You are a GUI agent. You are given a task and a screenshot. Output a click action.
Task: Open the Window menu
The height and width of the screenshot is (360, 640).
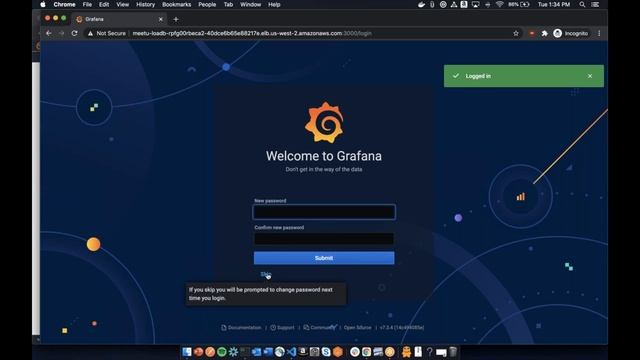point(251,4)
